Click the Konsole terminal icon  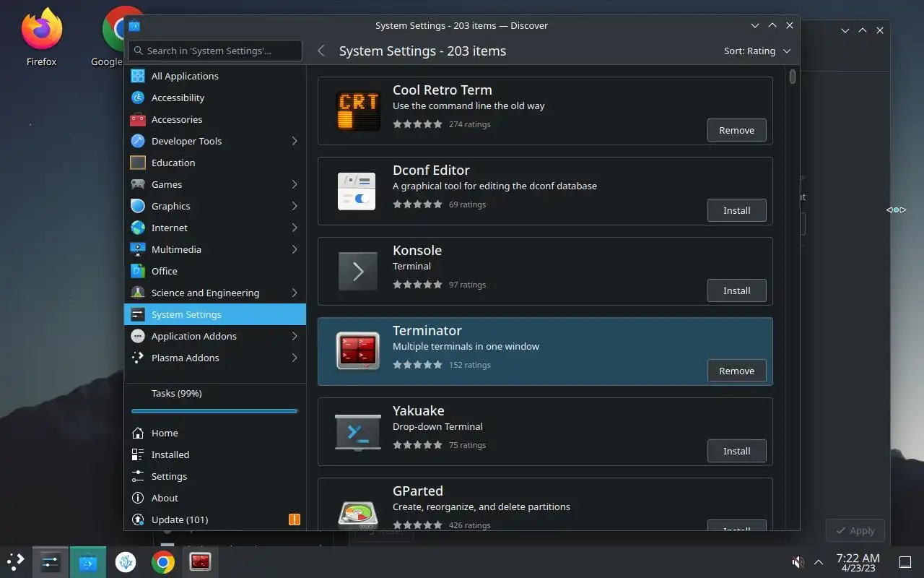pyautogui.click(x=358, y=271)
